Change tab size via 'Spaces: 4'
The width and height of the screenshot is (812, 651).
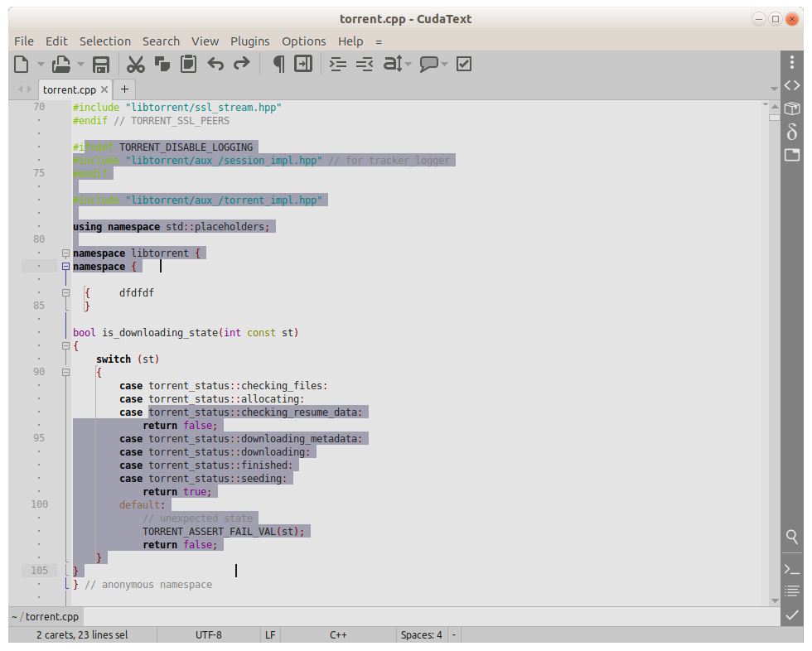tap(422, 635)
